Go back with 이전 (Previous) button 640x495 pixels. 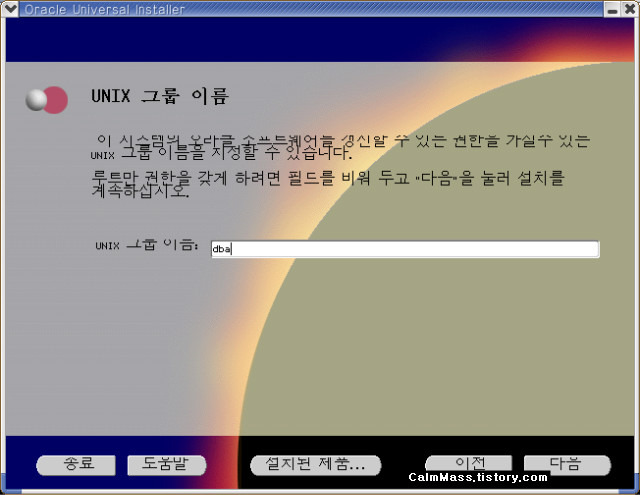[469, 464]
